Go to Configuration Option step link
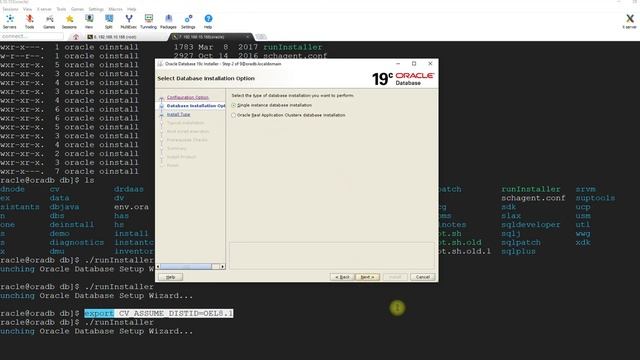The width and height of the screenshot is (640, 360). pyautogui.click(x=188, y=97)
